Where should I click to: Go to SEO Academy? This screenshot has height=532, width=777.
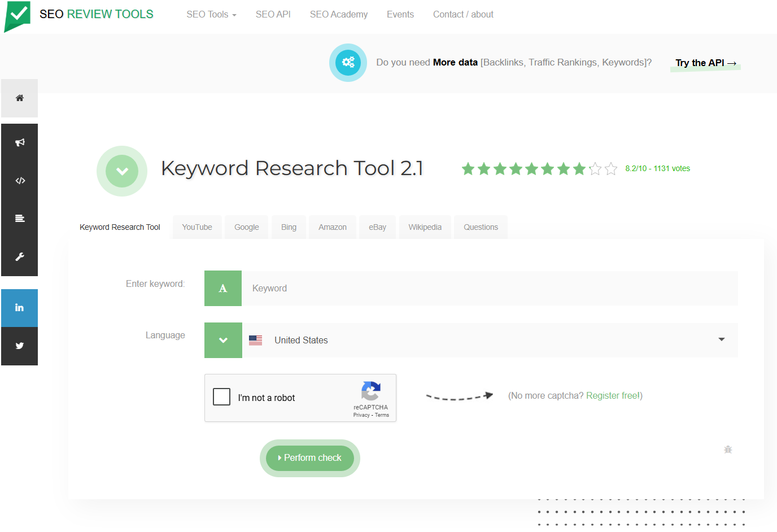point(338,15)
